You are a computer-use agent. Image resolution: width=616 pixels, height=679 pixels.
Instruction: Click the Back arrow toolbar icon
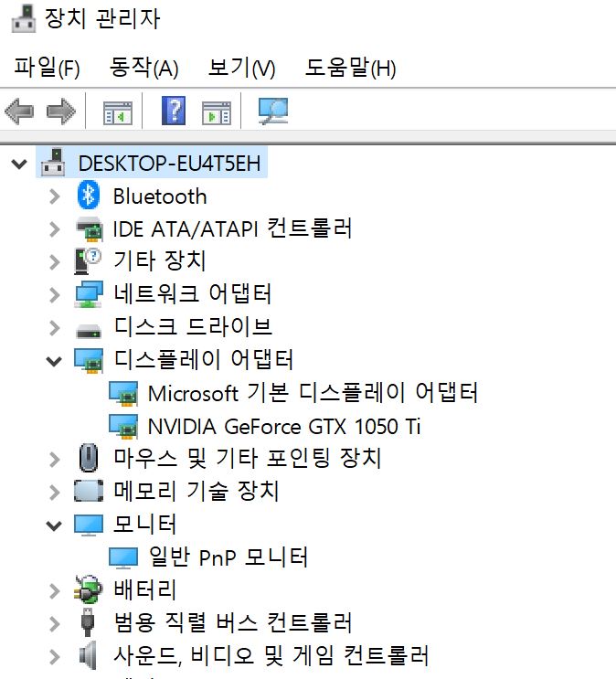tap(19, 111)
